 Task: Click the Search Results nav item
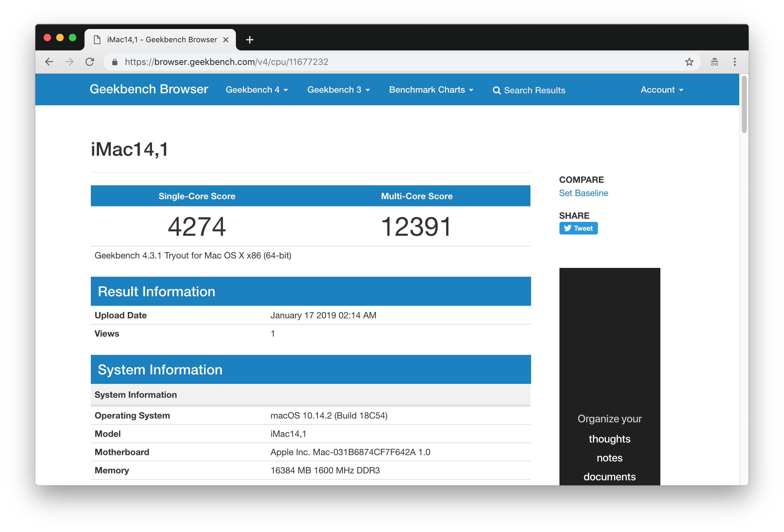coord(529,90)
